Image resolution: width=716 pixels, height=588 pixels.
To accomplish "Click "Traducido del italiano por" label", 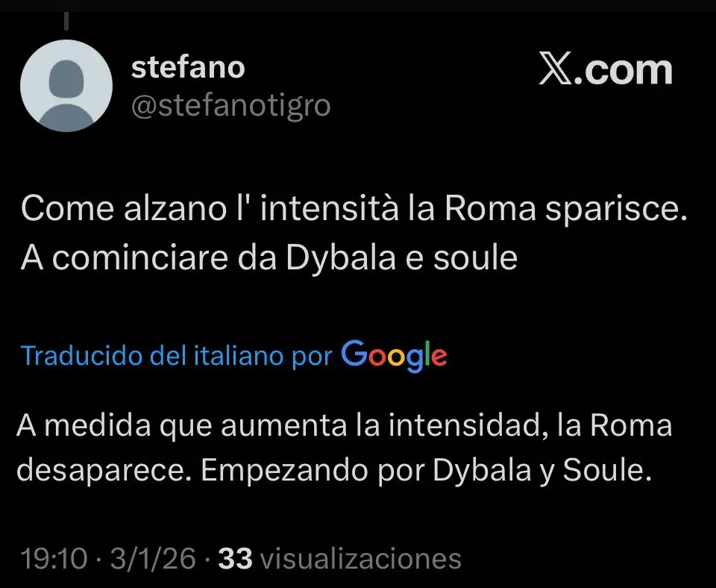I will [177, 355].
